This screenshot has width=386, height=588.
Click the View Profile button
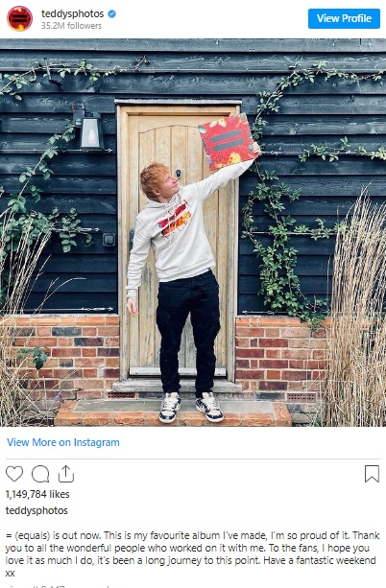coord(344,18)
